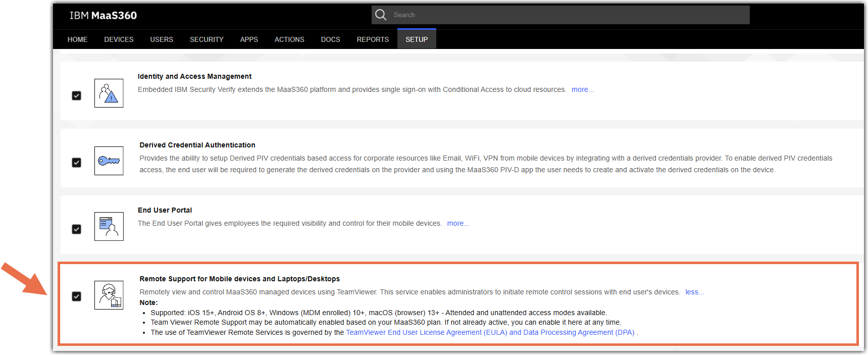868x355 pixels.
Task: Click the search magnifier icon
Action: pyautogui.click(x=381, y=15)
